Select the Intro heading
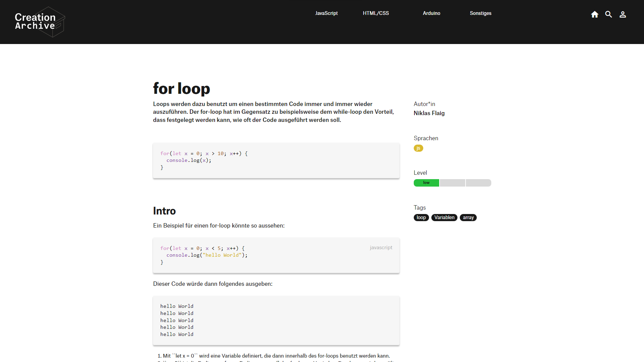The width and height of the screenshot is (644, 362). point(164,211)
